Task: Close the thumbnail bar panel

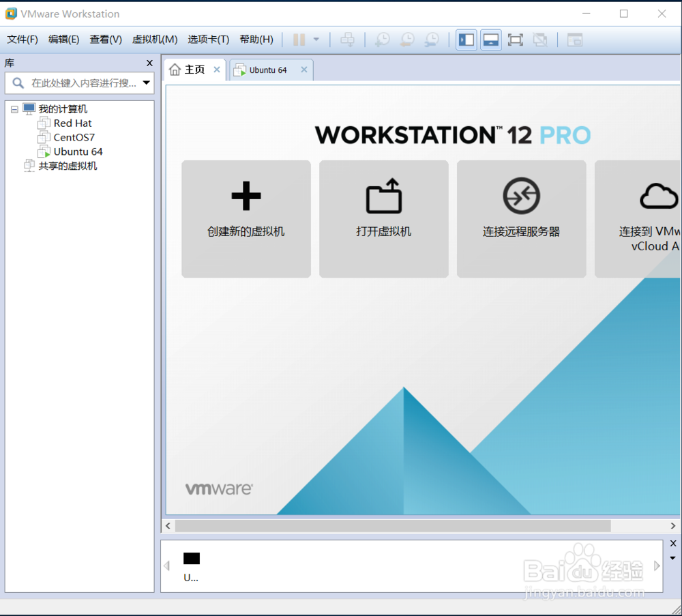Action: 673,544
